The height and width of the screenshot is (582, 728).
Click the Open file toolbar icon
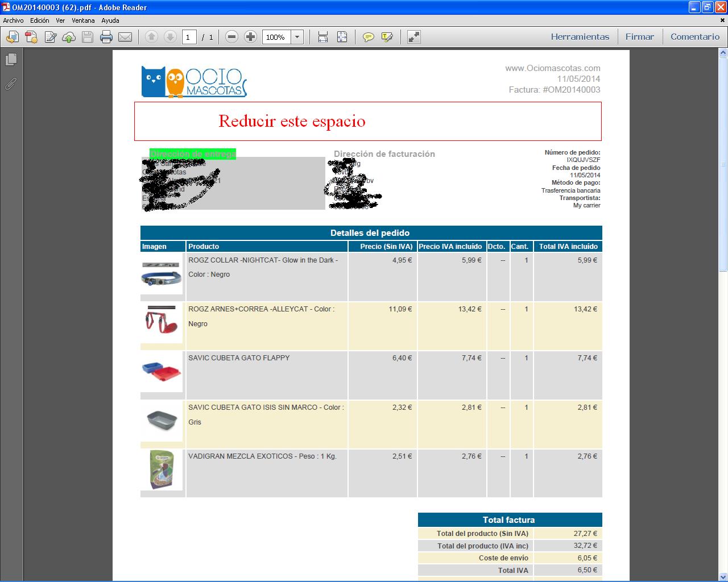pos(13,38)
